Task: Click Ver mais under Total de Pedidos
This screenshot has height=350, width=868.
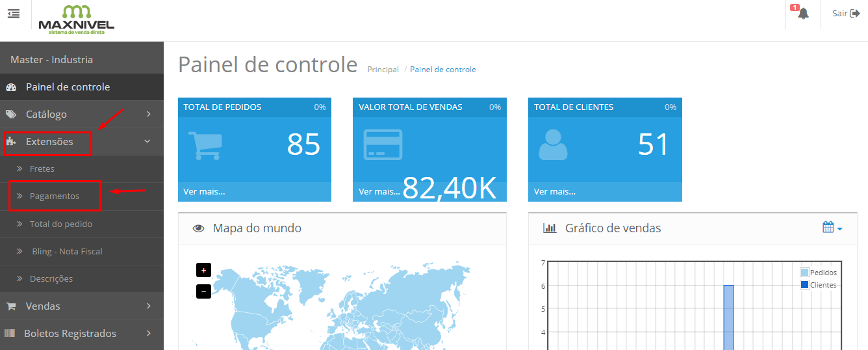Action: (x=204, y=191)
